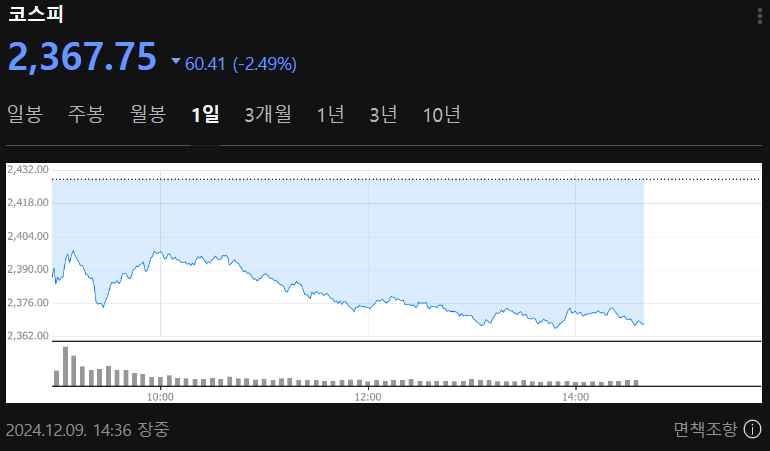Image resolution: width=770 pixels, height=451 pixels.
Task: Select the 주봉 weekly candle tab
Action: pos(86,115)
